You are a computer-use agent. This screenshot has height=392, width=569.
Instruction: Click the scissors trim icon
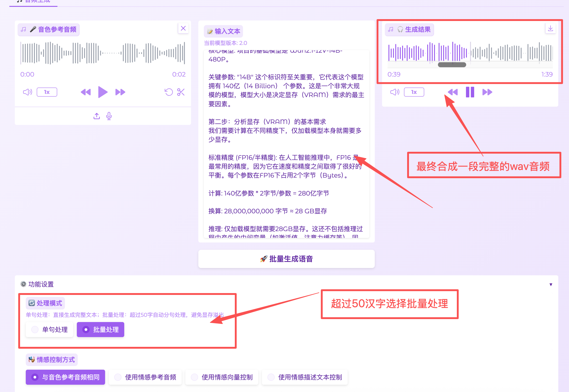coord(181,92)
